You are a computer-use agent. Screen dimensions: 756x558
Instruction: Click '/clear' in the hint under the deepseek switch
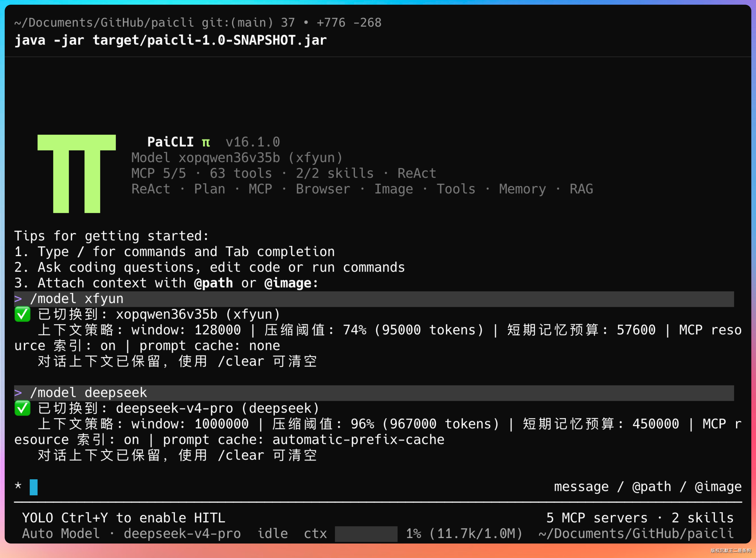241,455
